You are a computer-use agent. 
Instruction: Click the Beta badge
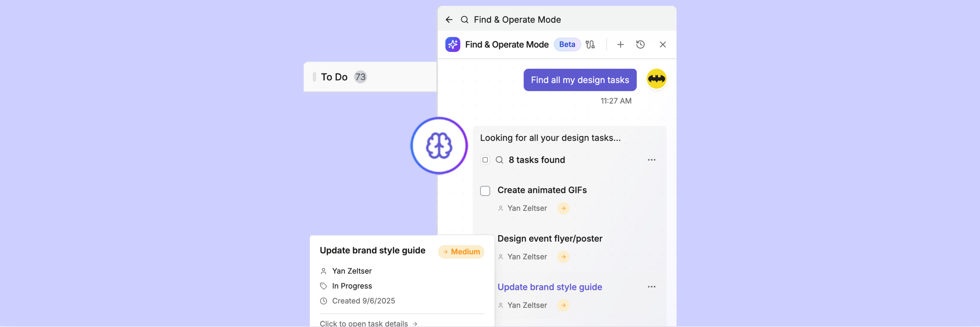coord(567,45)
